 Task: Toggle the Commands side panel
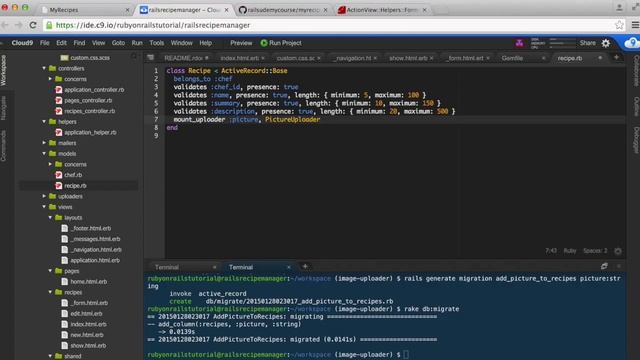(x=4, y=146)
